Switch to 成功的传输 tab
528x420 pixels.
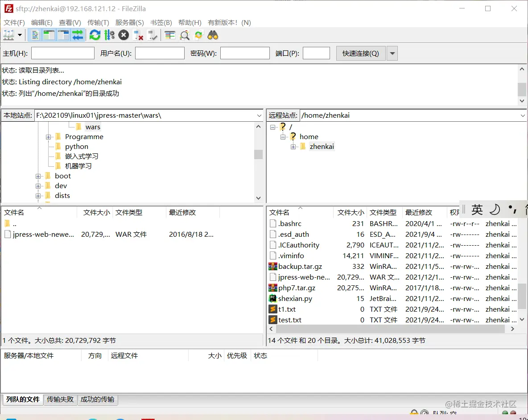point(97,399)
